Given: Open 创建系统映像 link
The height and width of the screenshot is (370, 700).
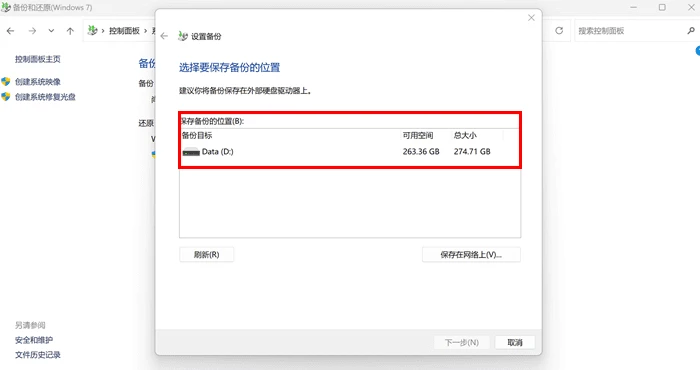Looking at the screenshot, I should tap(38, 82).
